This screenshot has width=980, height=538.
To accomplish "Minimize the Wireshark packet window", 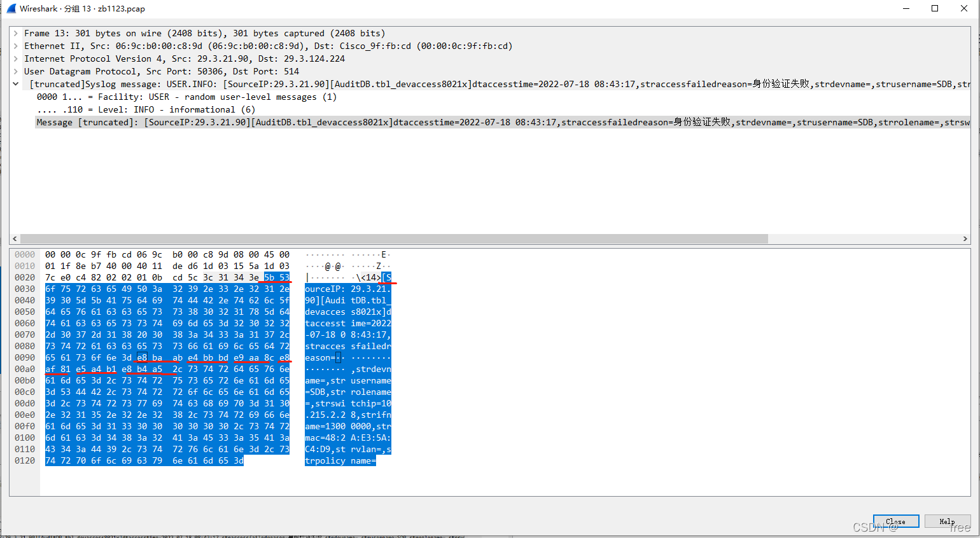I will (906, 8).
